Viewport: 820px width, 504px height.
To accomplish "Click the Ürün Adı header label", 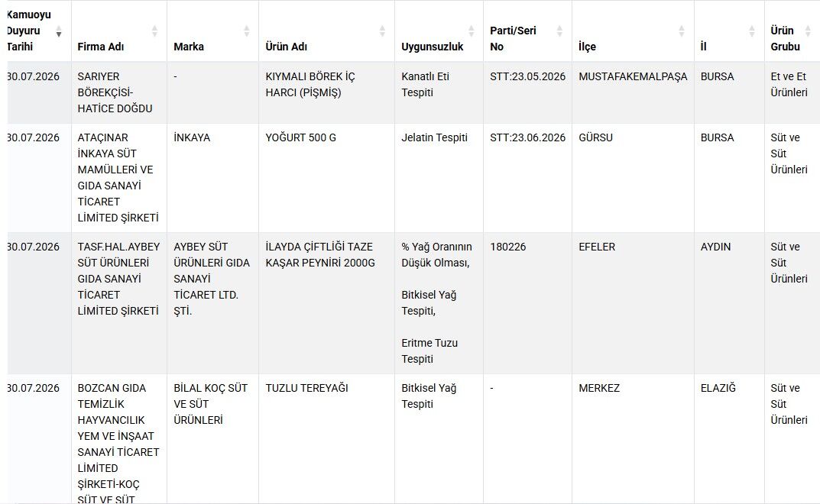I will [x=286, y=47].
